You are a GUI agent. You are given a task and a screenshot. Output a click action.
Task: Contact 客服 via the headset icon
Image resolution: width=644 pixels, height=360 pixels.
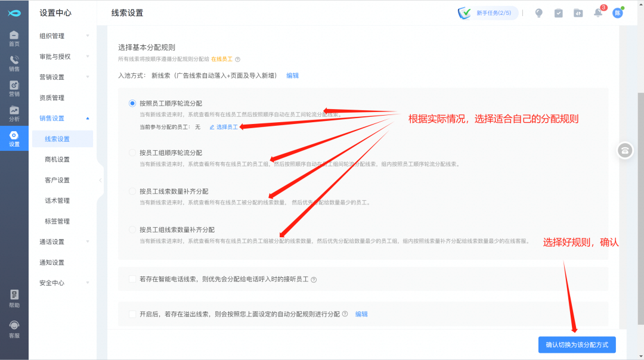pyautogui.click(x=14, y=329)
